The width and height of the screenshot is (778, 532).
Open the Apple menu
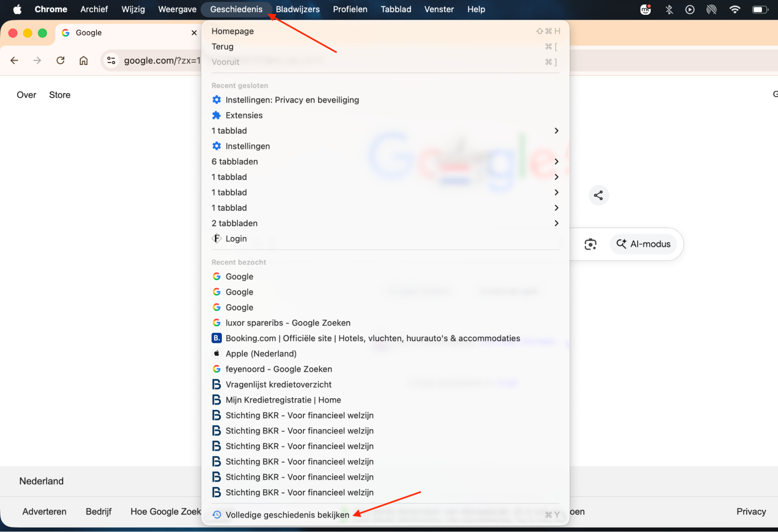click(17, 9)
